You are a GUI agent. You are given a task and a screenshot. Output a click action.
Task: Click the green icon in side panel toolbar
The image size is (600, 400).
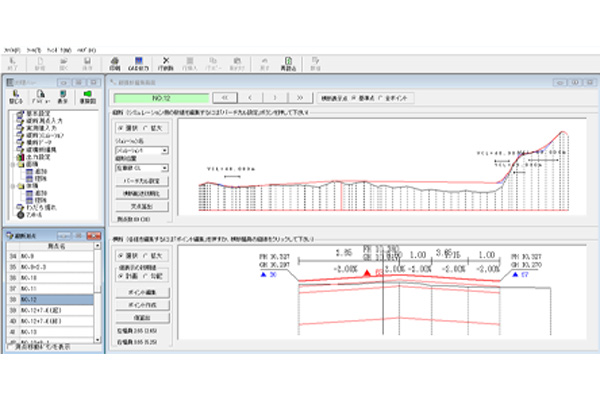coord(86,97)
